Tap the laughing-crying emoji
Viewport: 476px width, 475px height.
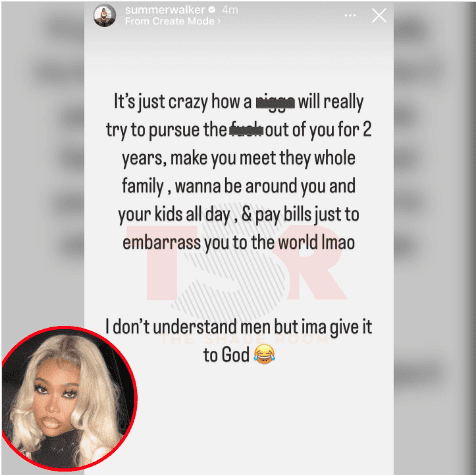pos(264,354)
